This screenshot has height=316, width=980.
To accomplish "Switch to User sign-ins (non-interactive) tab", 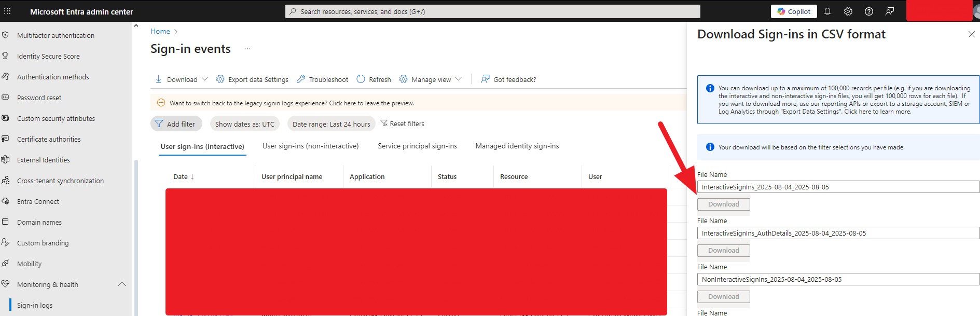I will point(310,146).
